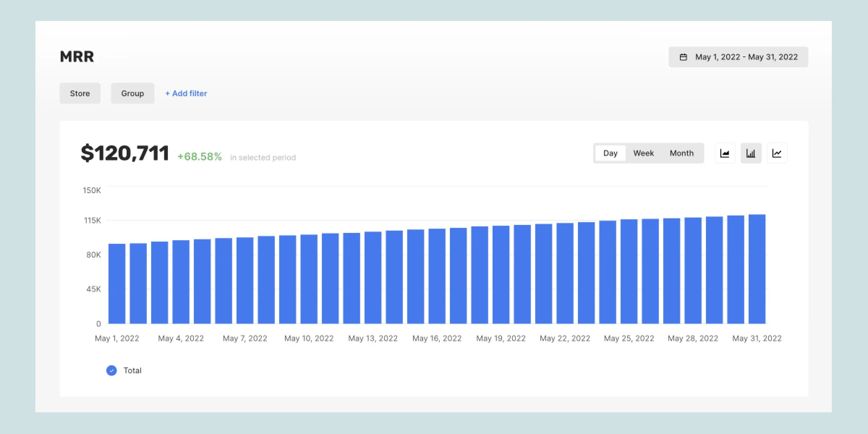Open the Group filter
This screenshot has width=868, height=434.
(132, 93)
